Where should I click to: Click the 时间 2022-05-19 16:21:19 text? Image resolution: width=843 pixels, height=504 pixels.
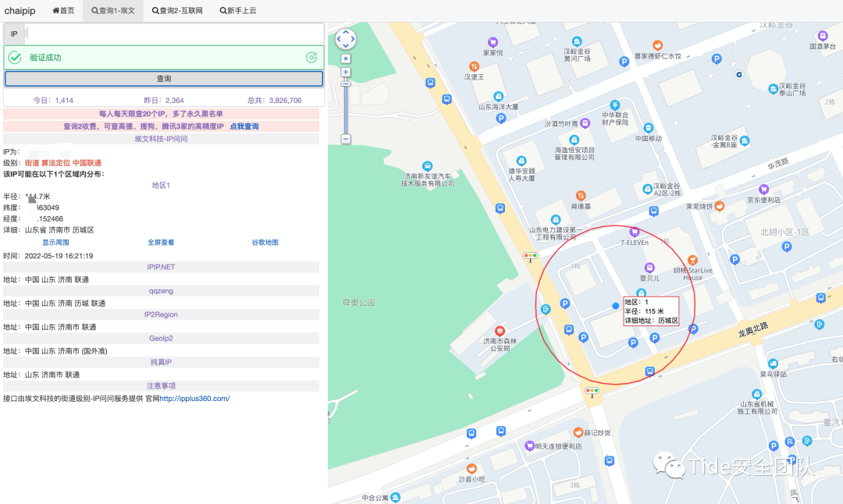click(48, 256)
